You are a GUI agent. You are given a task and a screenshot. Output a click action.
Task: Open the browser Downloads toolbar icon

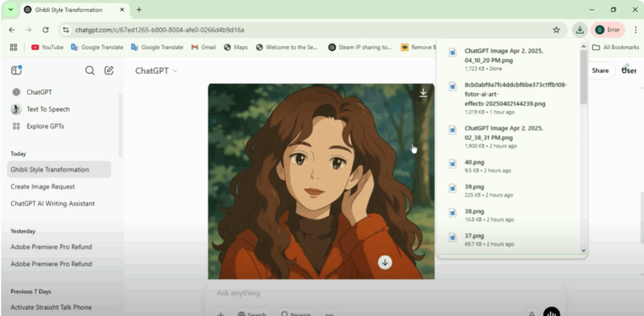coord(579,30)
